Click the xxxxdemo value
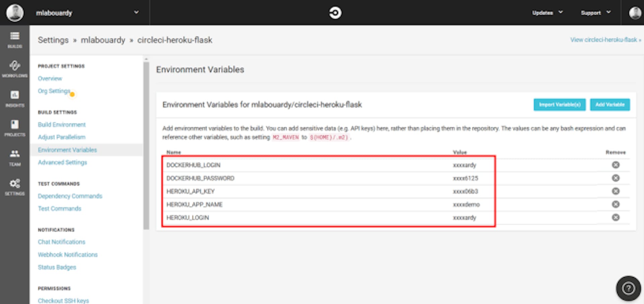The width and height of the screenshot is (644, 304). point(466,204)
